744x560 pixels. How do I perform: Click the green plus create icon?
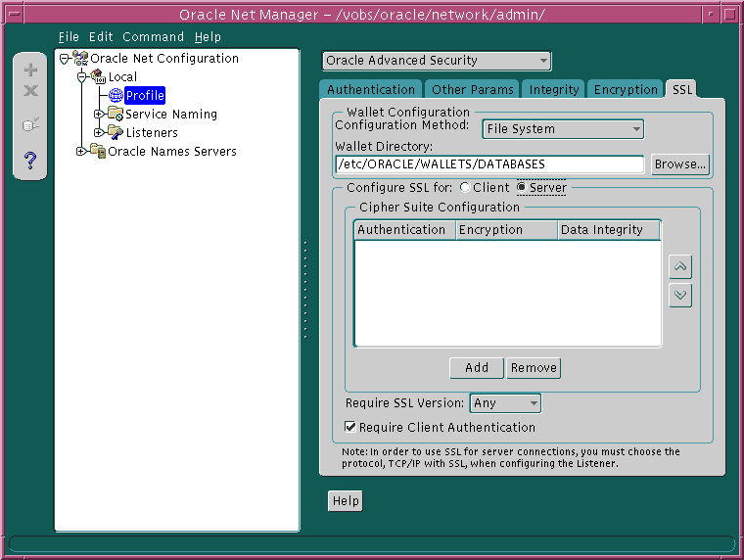pyautogui.click(x=30, y=70)
